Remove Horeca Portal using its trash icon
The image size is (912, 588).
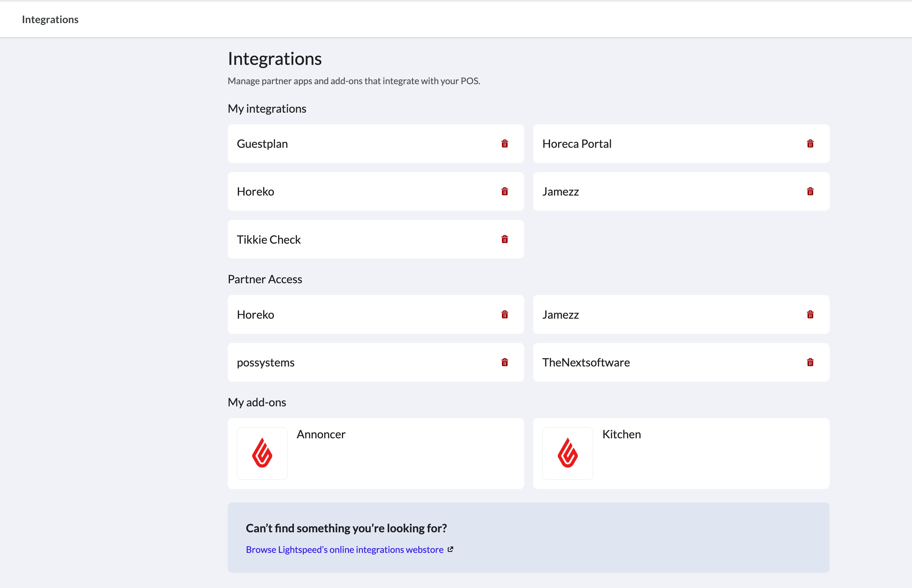pyautogui.click(x=810, y=144)
